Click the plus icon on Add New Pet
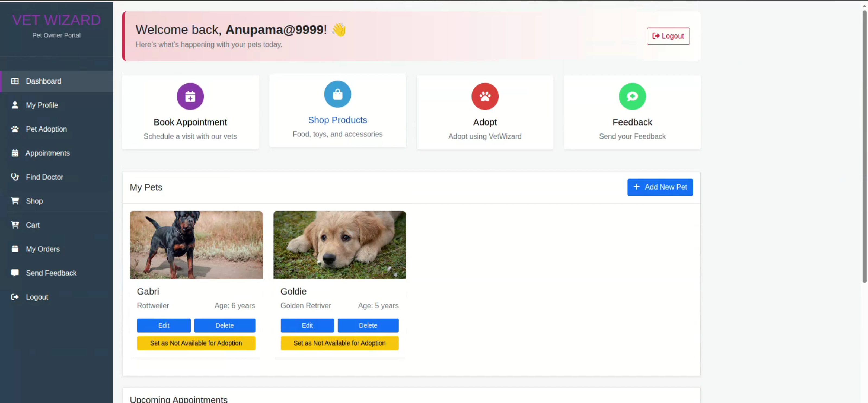868x403 pixels. click(x=636, y=187)
